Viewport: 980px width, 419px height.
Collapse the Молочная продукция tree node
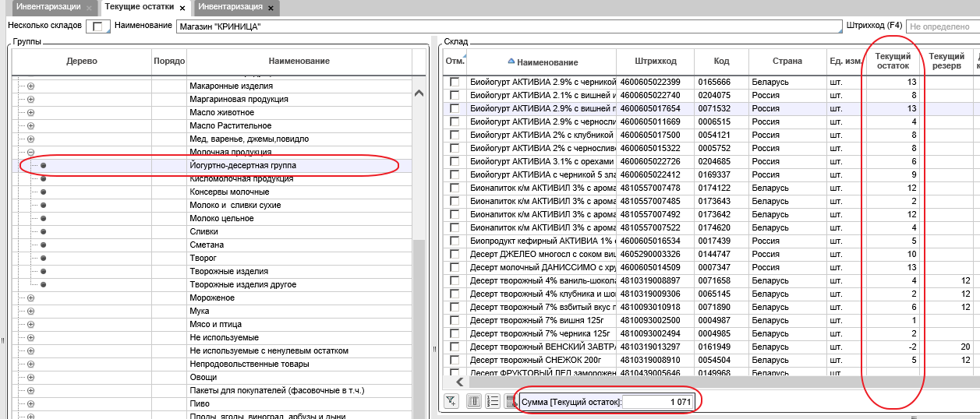31,152
